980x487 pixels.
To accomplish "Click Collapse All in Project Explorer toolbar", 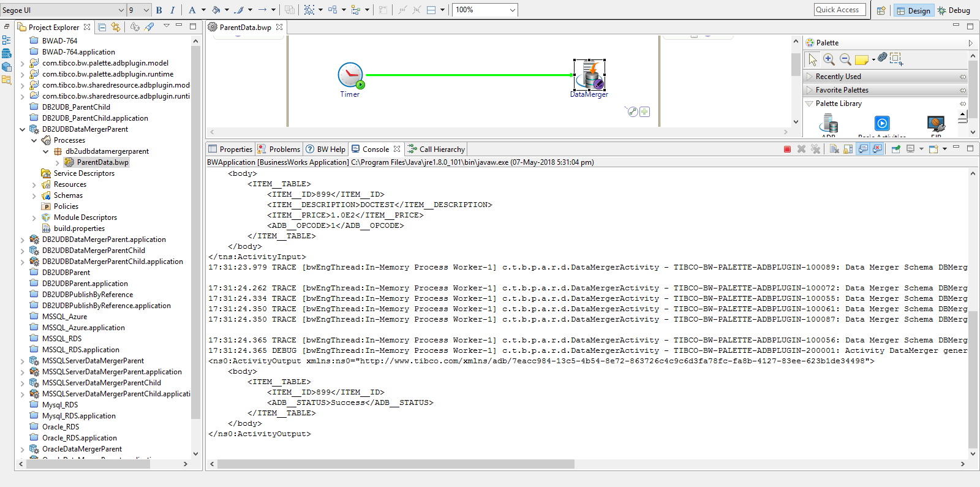I will pos(102,27).
